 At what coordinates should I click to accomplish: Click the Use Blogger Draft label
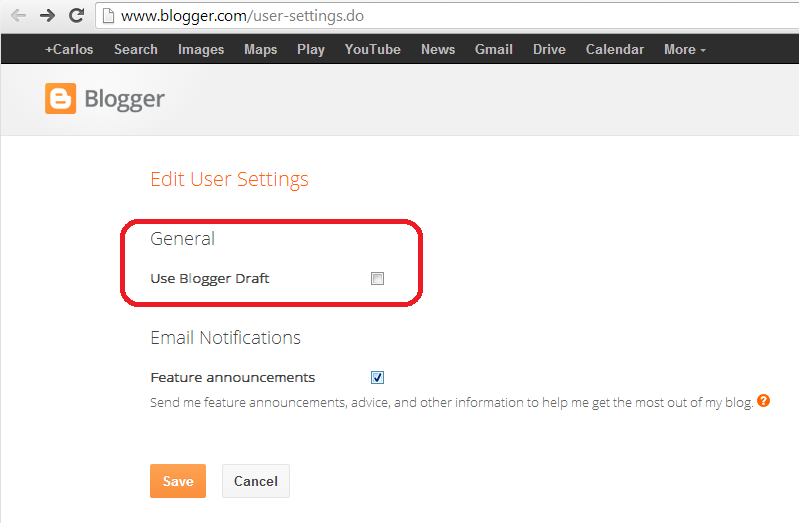point(209,278)
